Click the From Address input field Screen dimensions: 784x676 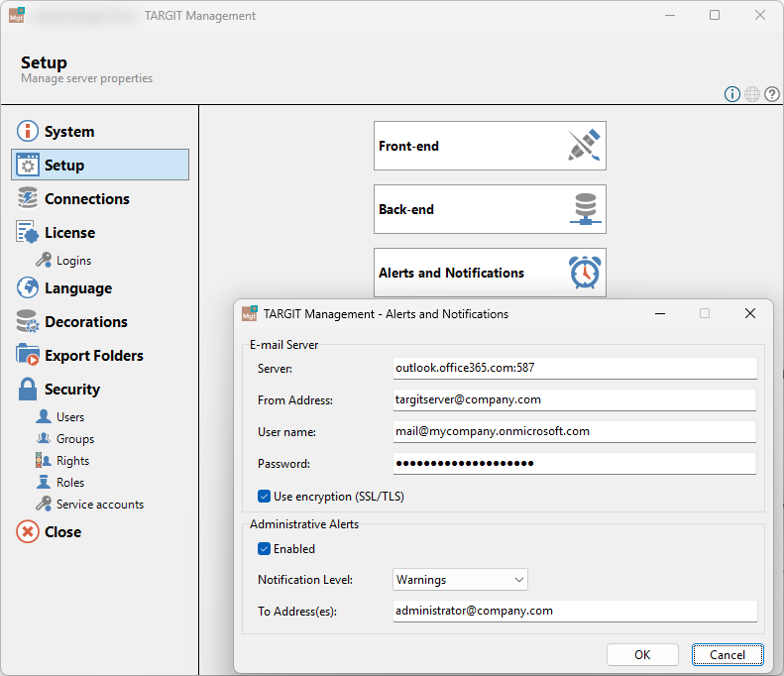[x=575, y=400]
